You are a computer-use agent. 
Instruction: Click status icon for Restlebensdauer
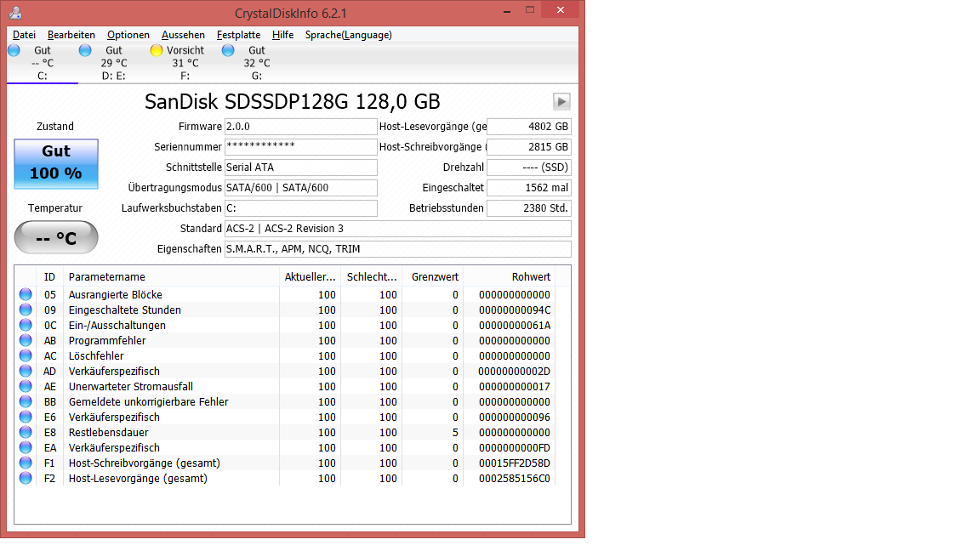click(x=26, y=432)
